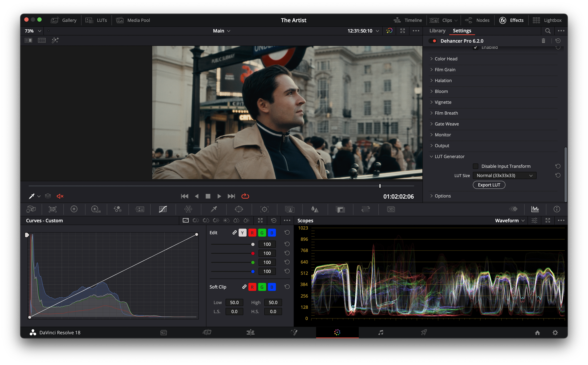The height and width of the screenshot is (365, 588).
Task: Click the Export LUT button
Action: point(489,185)
